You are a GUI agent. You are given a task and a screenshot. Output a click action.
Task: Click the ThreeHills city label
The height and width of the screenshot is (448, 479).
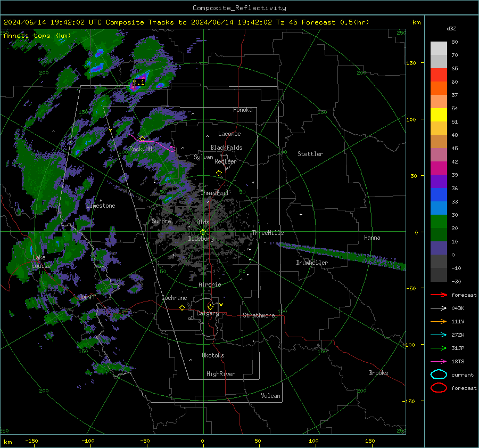[x=268, y=233]
